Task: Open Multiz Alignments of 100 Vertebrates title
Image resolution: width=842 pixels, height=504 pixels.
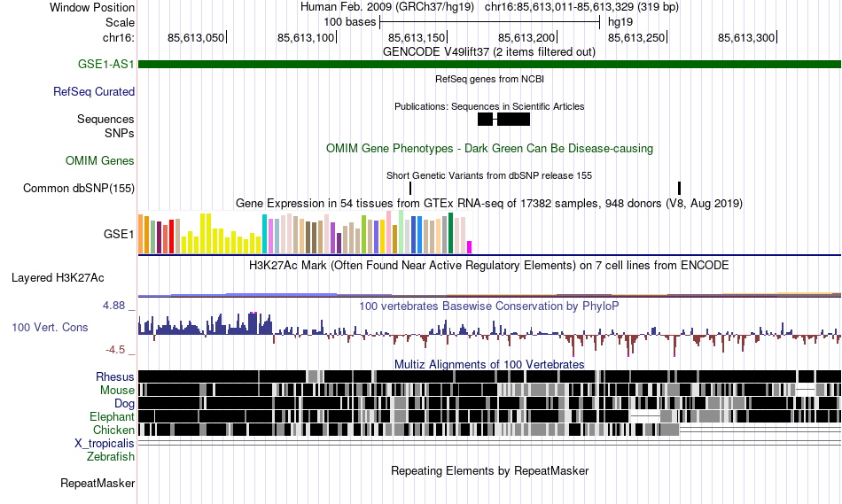Action: pos(489,364)
